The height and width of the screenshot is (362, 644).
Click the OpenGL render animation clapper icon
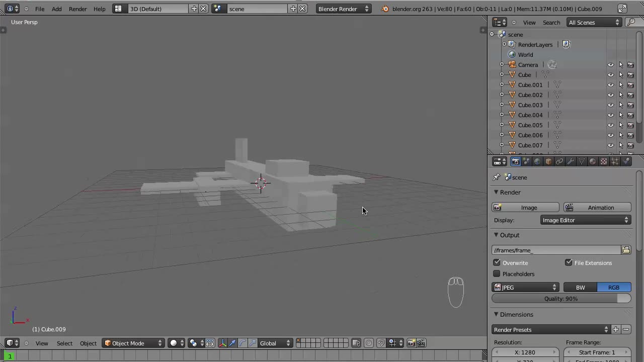(x=422, y=343)
